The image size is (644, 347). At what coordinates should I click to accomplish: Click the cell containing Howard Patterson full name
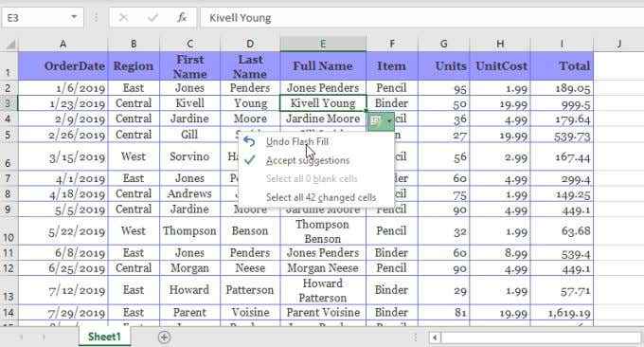point(323,290)
